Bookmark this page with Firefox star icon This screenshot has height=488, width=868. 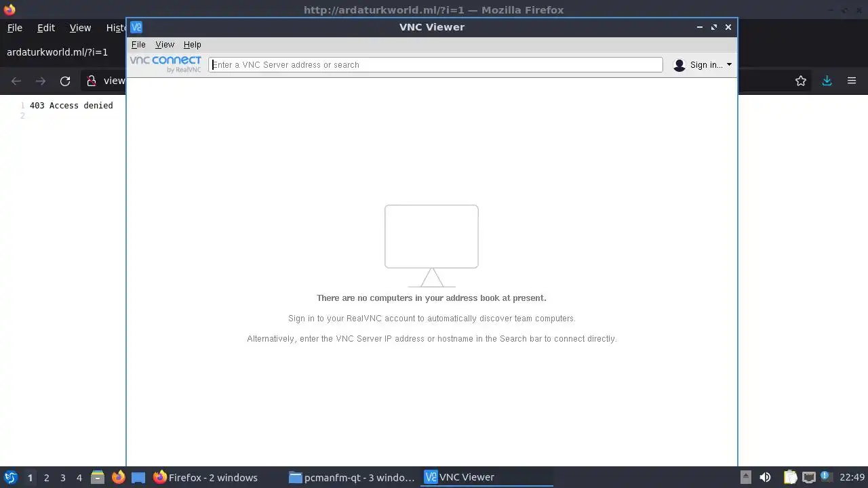pyautogui.click(x=801, y=81)
